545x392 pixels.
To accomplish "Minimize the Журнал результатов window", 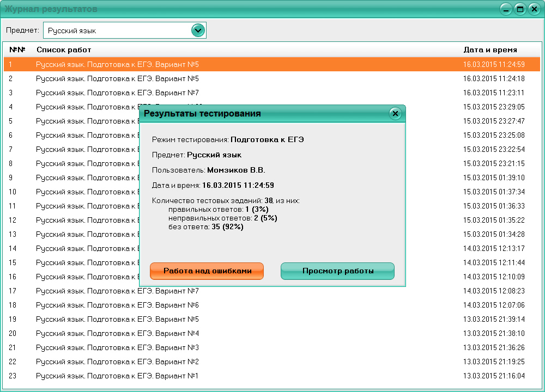I will (x=506, y=9).
